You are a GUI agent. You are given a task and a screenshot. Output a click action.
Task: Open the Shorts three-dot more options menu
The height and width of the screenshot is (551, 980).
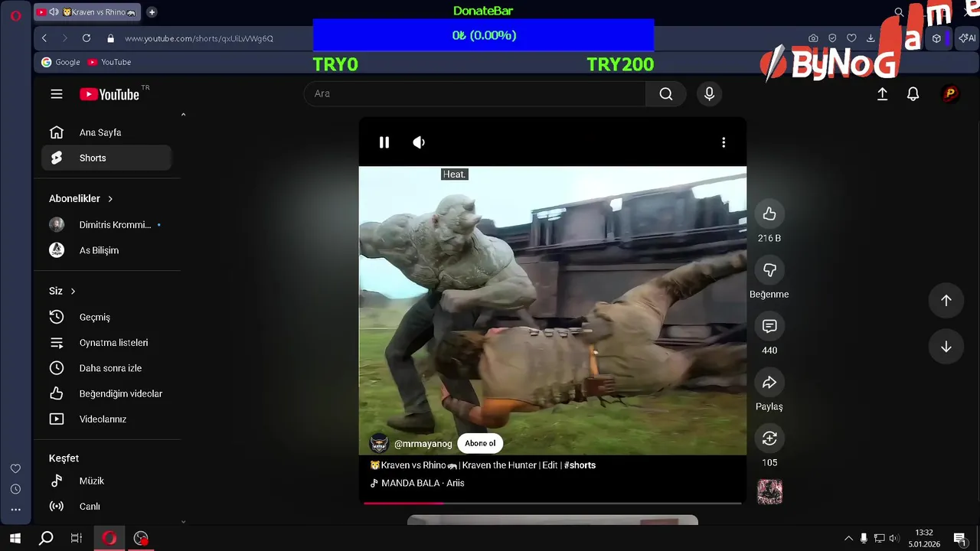[x=724, y=142]
